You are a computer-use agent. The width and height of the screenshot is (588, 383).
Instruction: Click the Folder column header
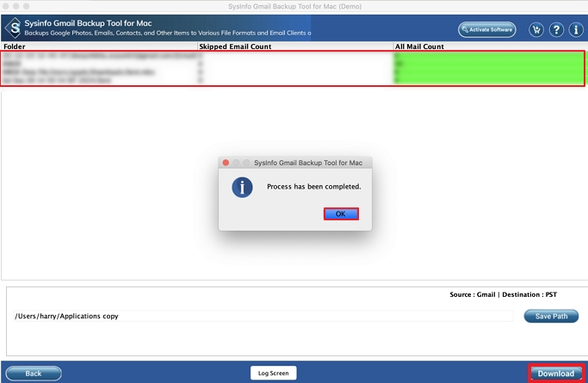[x=99, y=46]
